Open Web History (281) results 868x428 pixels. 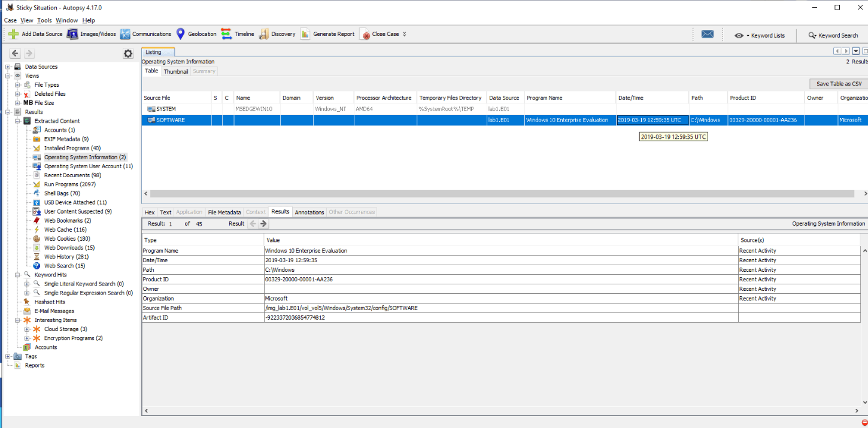point(66,257)
